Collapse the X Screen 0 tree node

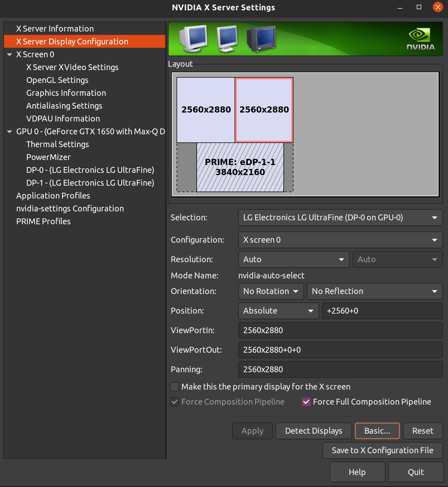pyautogui.click(x=9, y=54)
